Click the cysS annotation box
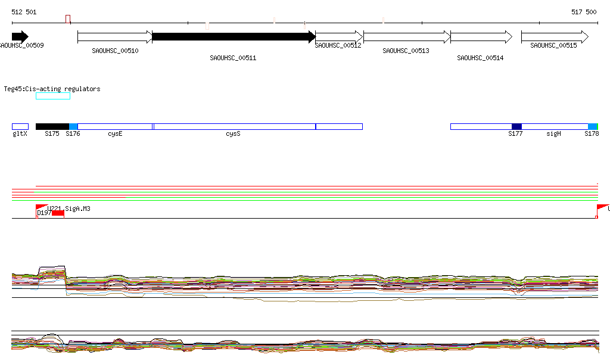 (235, 127)
